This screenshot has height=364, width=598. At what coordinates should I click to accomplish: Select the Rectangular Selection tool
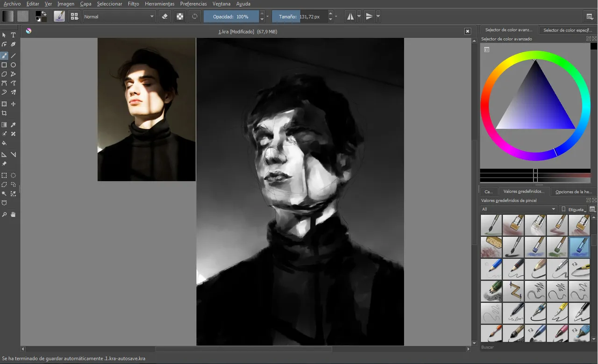4,175
